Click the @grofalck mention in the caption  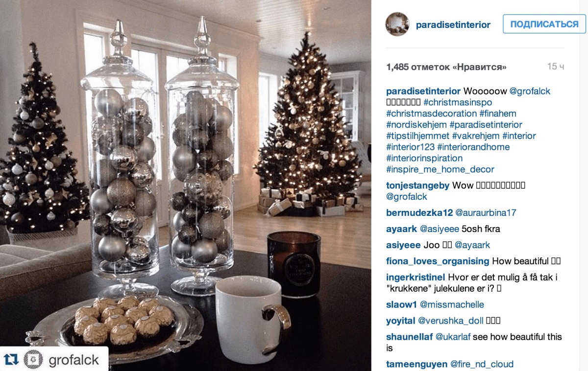(530, 91)
